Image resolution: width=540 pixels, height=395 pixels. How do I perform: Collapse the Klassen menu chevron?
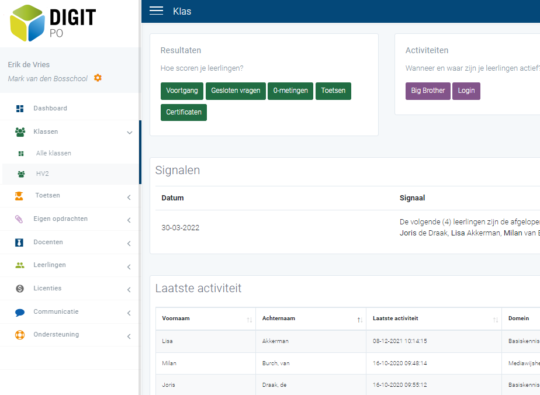coord(129,132)
